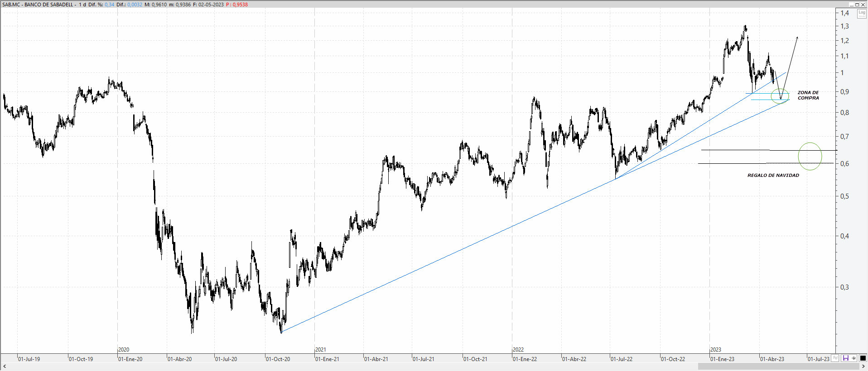Click the 01-Ene-22 date label
The height and width of the screenshot is (371, 868).
525,359
